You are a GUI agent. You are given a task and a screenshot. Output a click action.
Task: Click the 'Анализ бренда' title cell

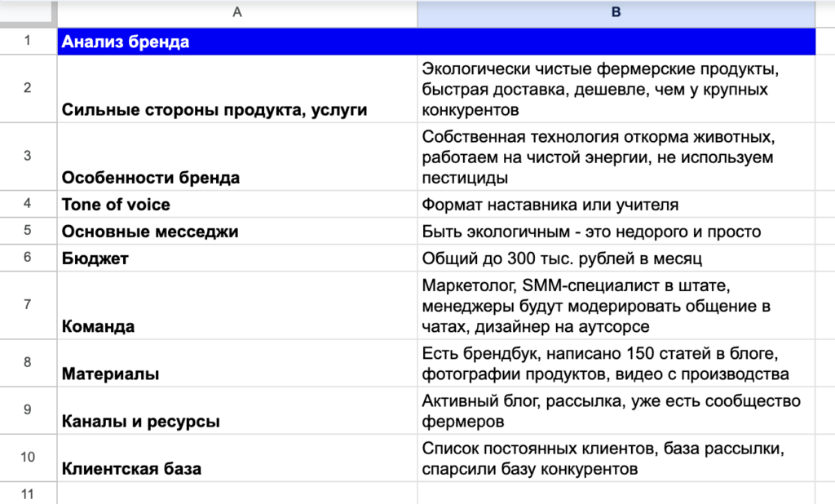click(236, 42)
